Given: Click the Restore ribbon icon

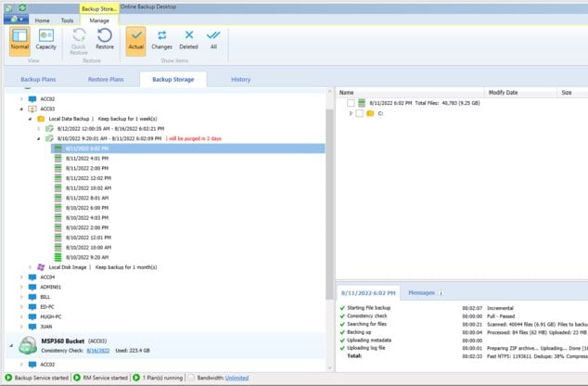Looking at the screenshot, I should click(x=105, y=40).
